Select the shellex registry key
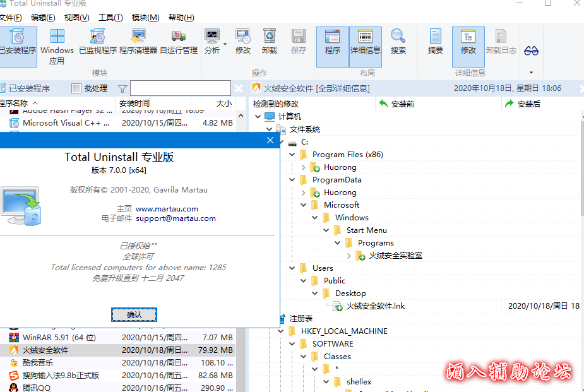584x392 pixels. [x=359, y=382]
